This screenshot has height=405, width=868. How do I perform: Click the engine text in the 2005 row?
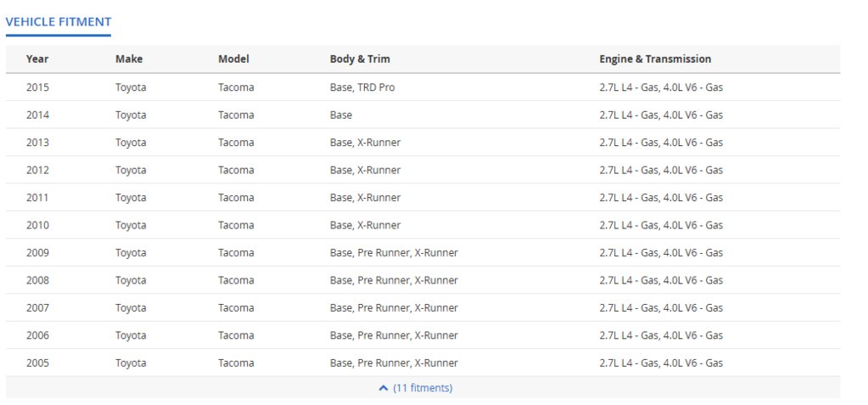point(661,363)
